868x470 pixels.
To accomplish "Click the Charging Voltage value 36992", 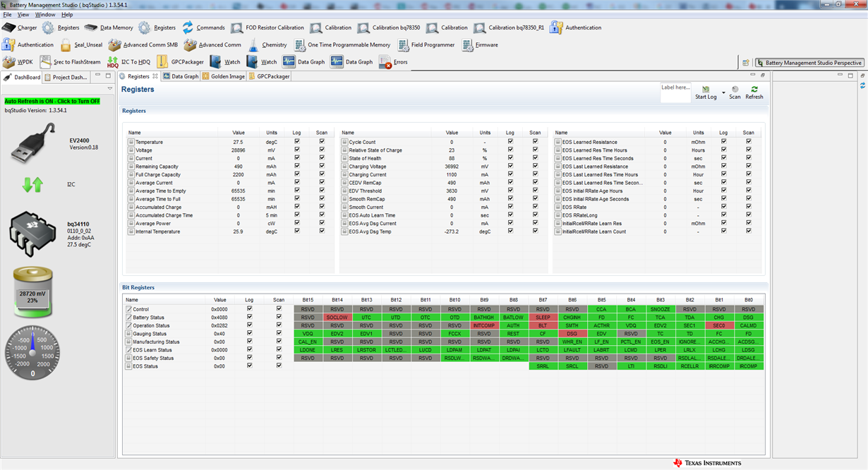I will tap(452, 167).
